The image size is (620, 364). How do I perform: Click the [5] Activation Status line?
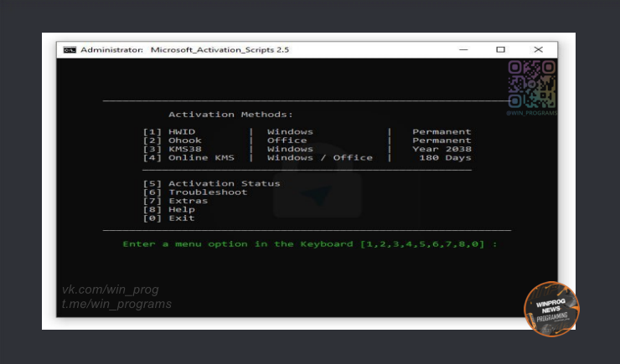click(211, 183)
